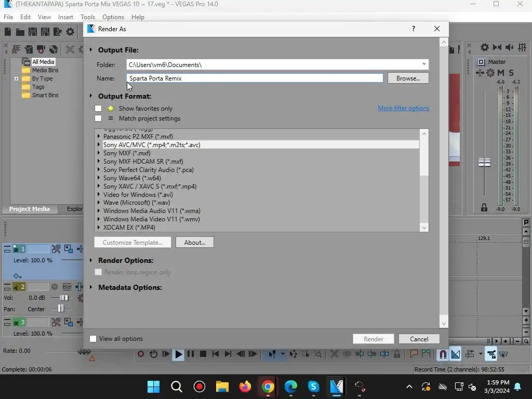Image resolution: width=532 pixels, height=399 pixels.
Task: Click the Name field with Sparta Porta Remix
Action: 255,78
